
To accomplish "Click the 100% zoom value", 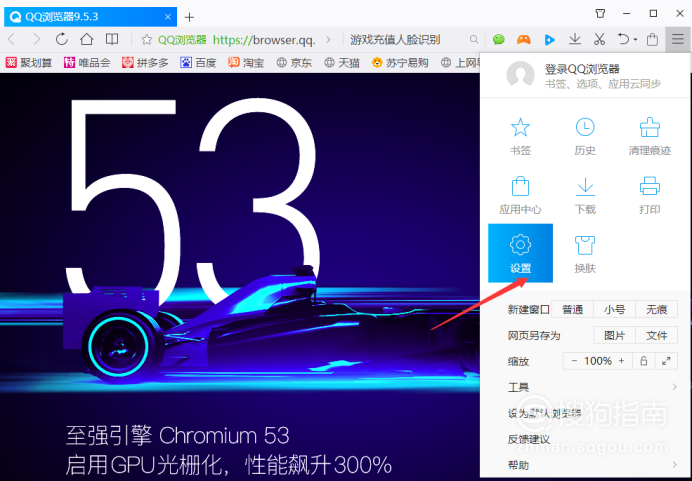I will 598,361.
